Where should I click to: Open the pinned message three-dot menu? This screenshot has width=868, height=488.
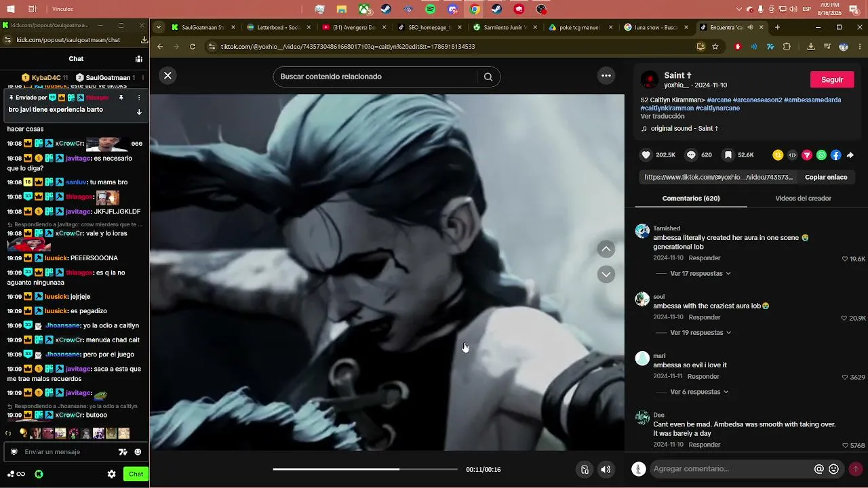click(x=139, y=98)
